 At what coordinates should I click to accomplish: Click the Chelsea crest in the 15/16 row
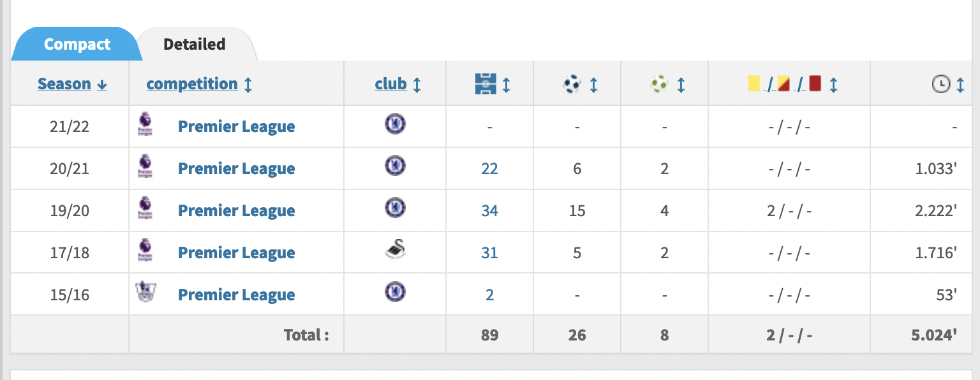[395, 292]
